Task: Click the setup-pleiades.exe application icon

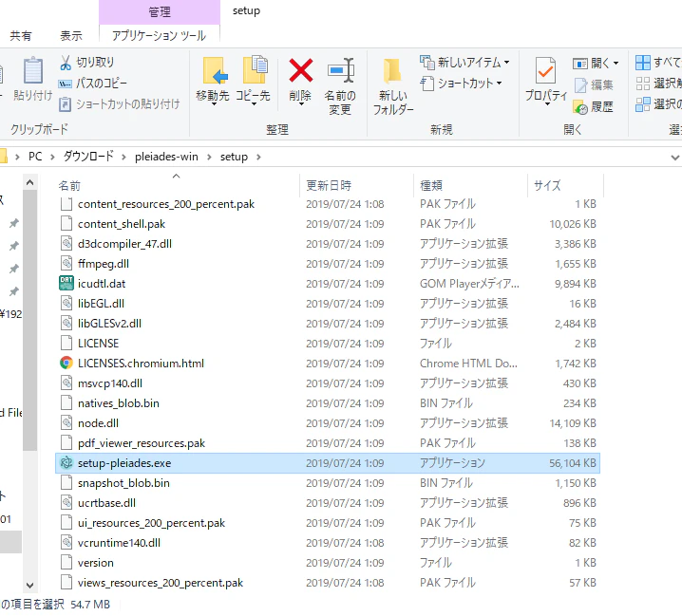Action: coord(66,462)
